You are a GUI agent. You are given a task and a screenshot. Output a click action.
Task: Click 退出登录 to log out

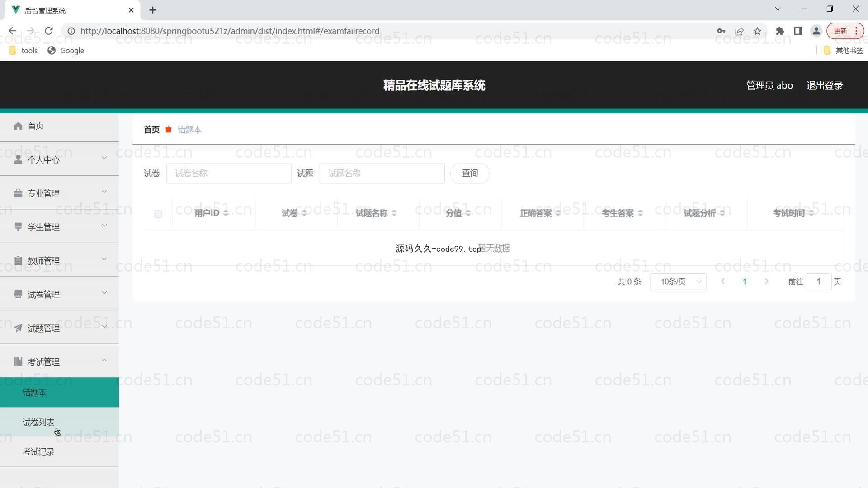(825, 85)
